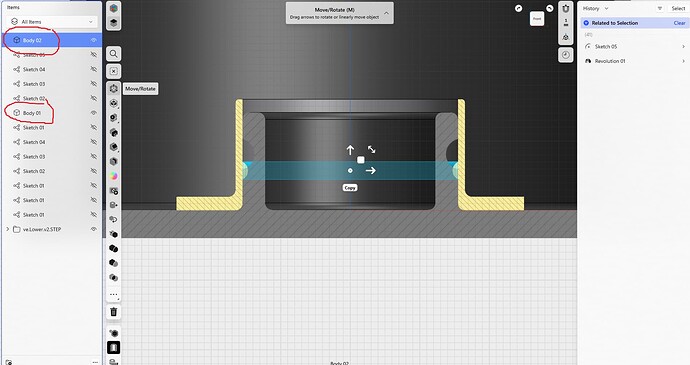Open the All Items dropdown
Image resolution: width=690 pixels, height=365 pixels.
(52, 22)
